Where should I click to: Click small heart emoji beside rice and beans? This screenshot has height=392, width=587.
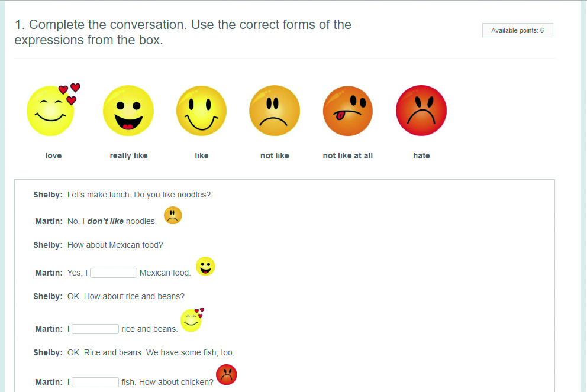coord(192,320)
